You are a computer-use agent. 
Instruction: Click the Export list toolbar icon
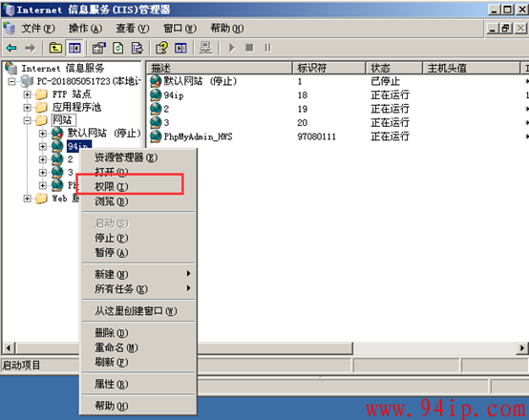pyautogui.click(x=137, y=48)
